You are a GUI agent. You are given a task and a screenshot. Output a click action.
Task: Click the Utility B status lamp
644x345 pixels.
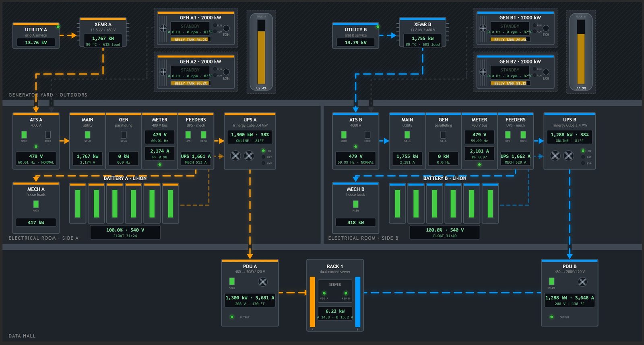pyautogui.click(x=378, y=27)
